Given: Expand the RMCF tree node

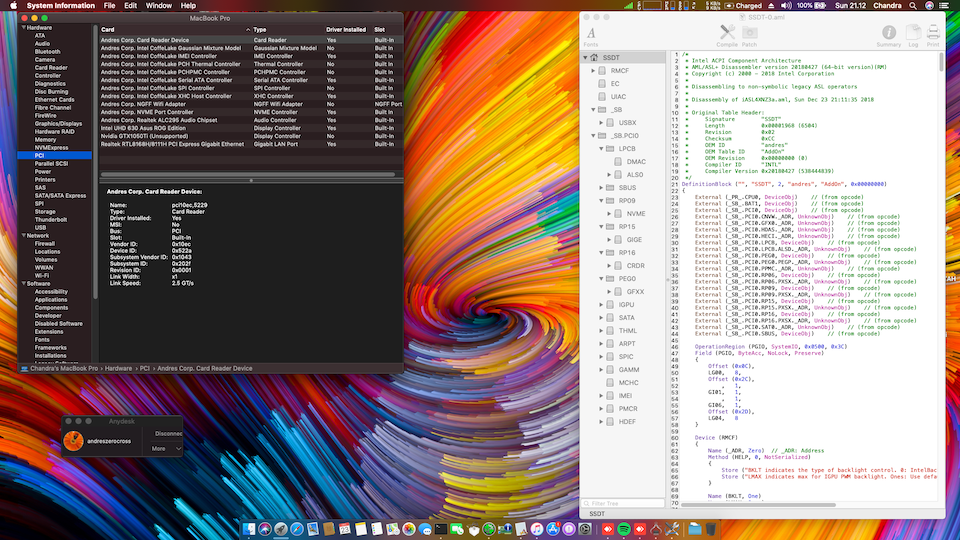Looking at the screenshot, I should coord(592,71).
